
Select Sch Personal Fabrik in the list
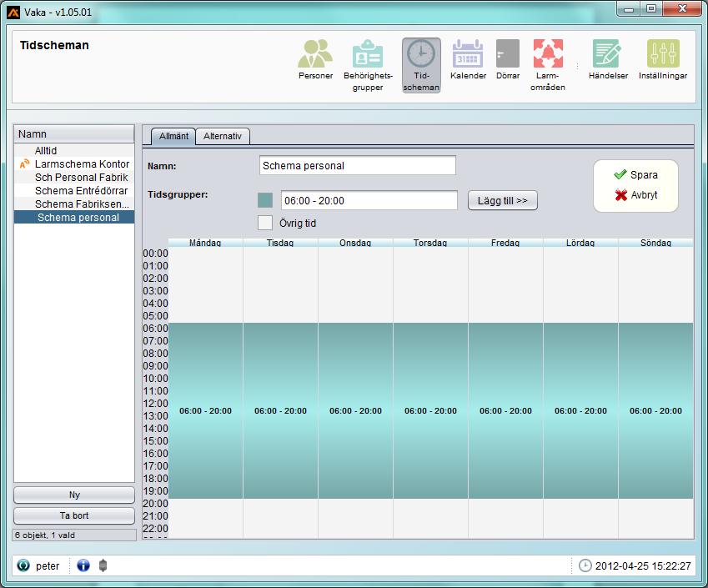tap(74, 178)
